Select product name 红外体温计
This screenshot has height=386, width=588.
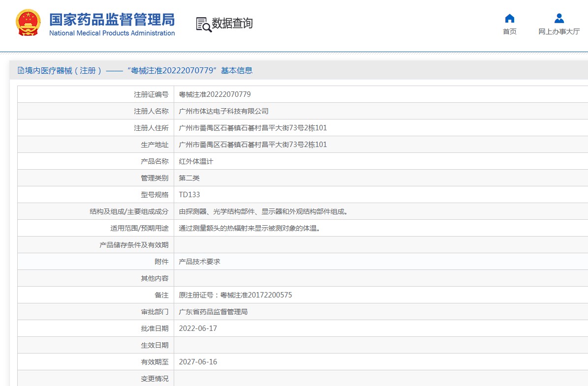[196, 161]
